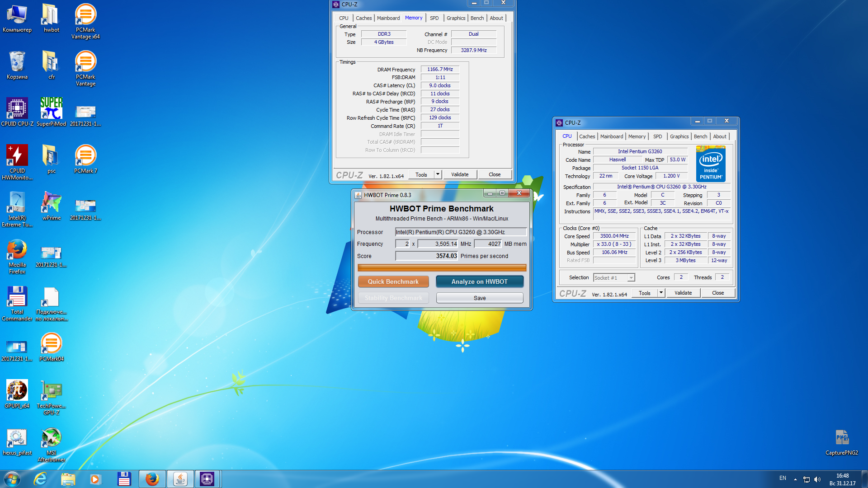Open CapturePNG2 desktop file
The image size is (868, 488).
(841, 442)
